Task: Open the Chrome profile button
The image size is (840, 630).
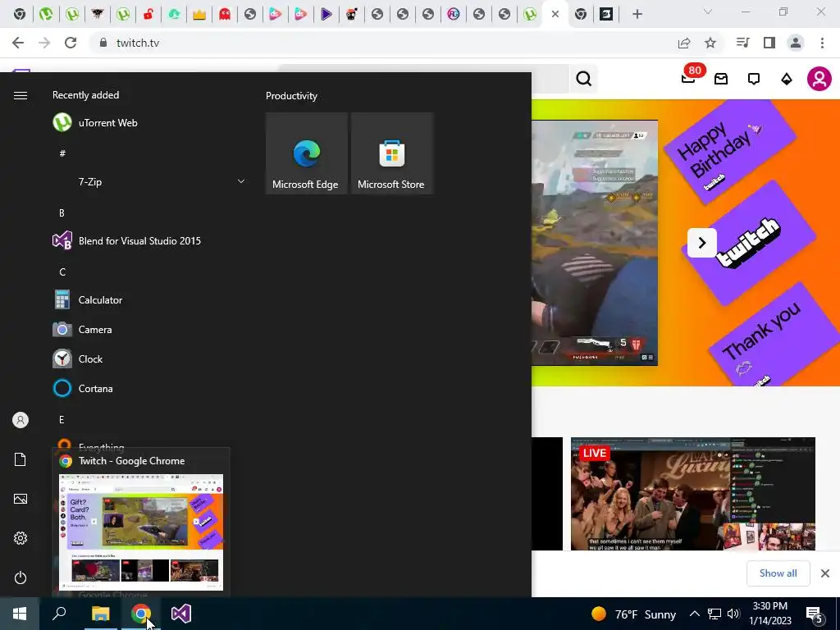Action: click(x=796, y=43)
